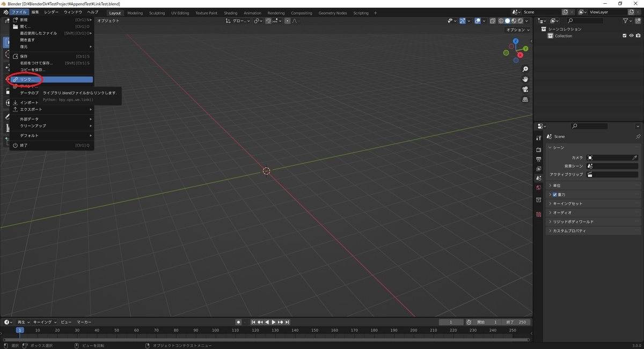Image resolution: width=644 pixels, height=349 pixels.
Task: Switch to the UV Editing workspace tab
Action: point(180,13)
